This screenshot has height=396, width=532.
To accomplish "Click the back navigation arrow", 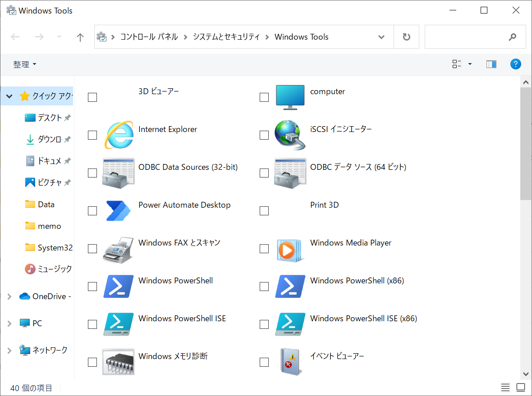I will (x=15, y=36).
